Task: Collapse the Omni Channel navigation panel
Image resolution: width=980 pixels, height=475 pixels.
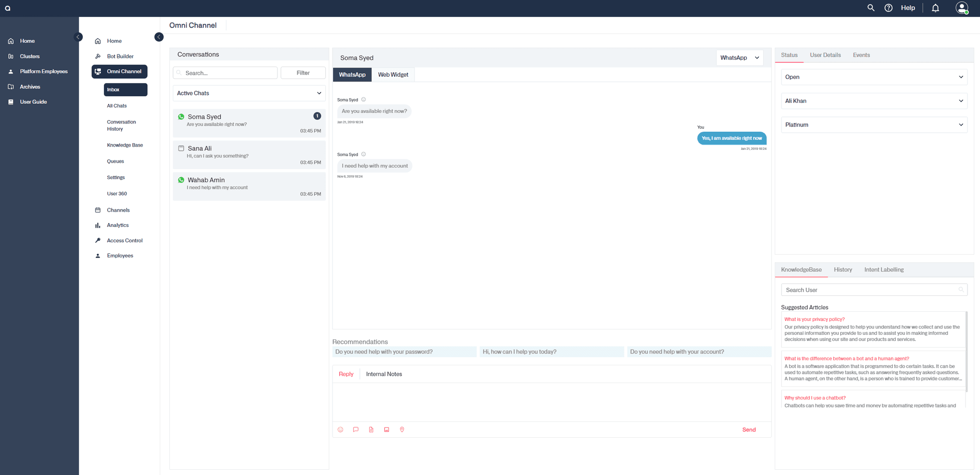Action: [x=159, y=37]
